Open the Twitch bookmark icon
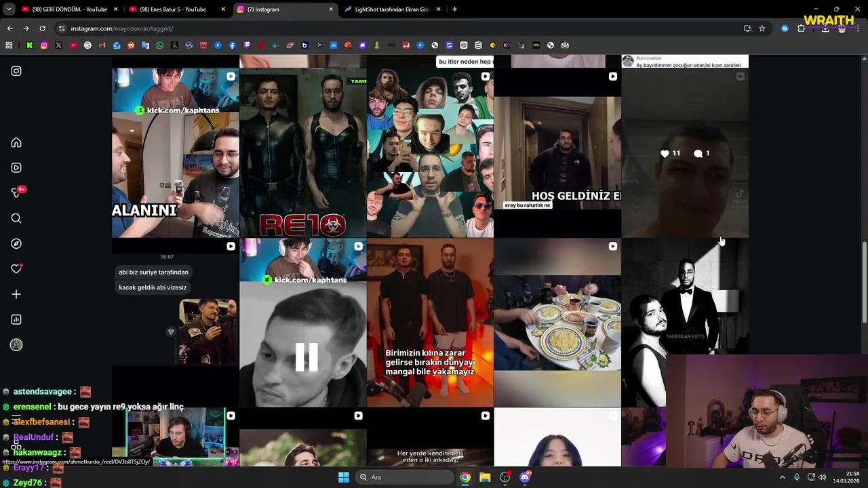The height and width of the screenshot is (488, 868). pyautogui.click(x=247, y=45)
